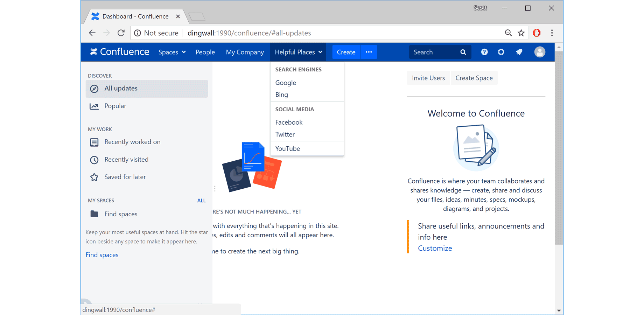
Task: Open the My Company menu item
Action: [x=245, y=52]
